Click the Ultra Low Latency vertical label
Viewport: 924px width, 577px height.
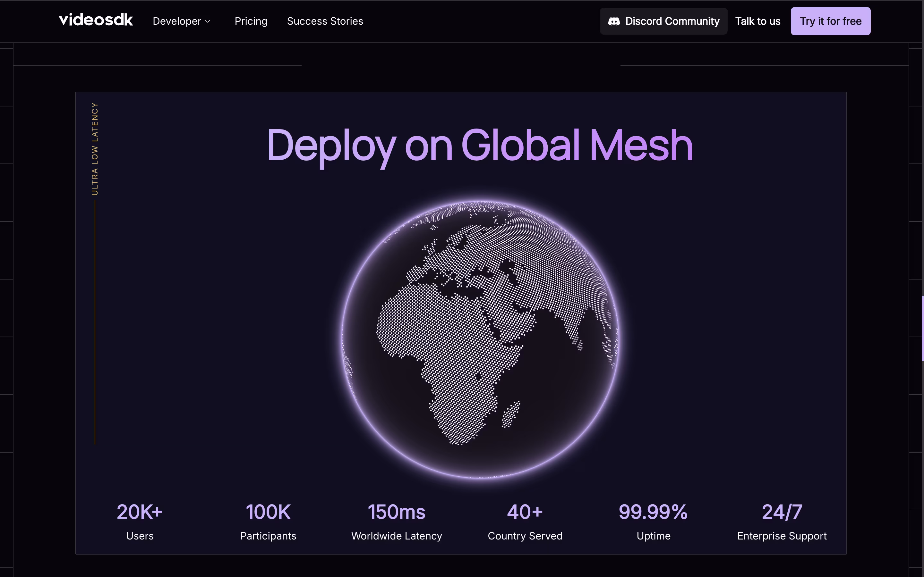(95, 149)
